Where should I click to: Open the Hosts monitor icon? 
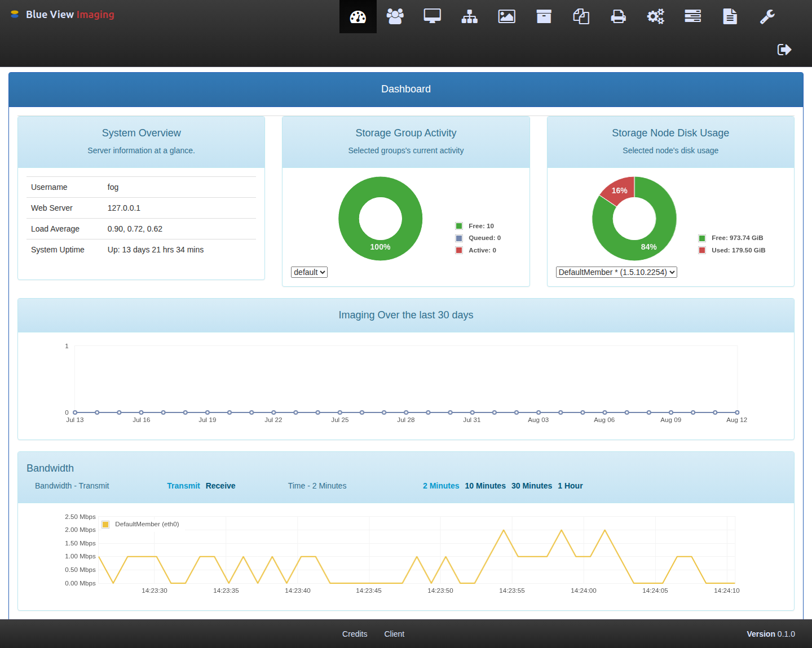433,16
